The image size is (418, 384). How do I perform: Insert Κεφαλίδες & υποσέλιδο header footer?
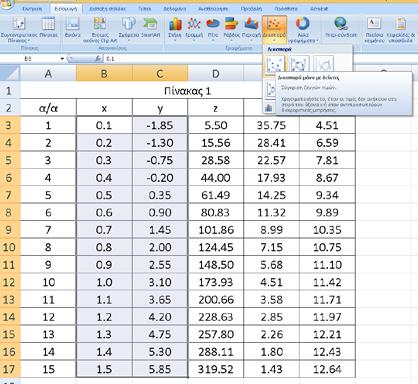pos(401,29)
